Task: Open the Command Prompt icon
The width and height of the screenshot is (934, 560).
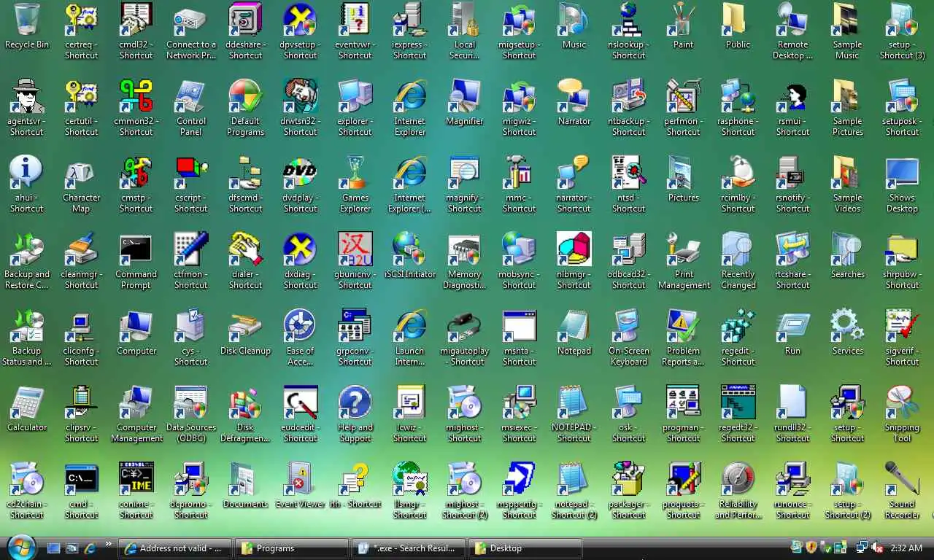Action: [x=136, y=262]
